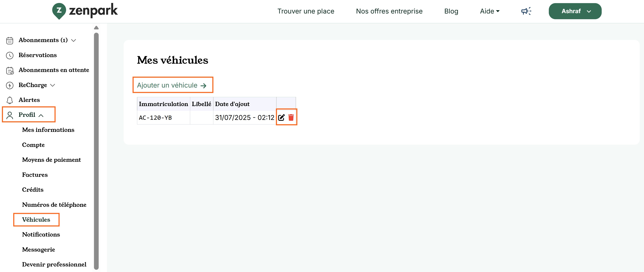Delete vehicle AC-120-YB with trash icon
This screenshot has width=644, height=272.
point(291,117)
